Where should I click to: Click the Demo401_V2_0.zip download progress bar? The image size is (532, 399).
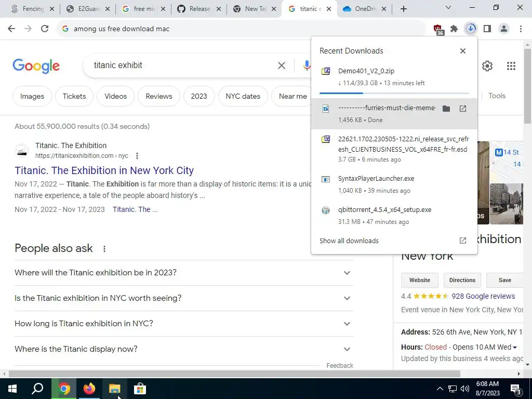[x=394, y=93]
